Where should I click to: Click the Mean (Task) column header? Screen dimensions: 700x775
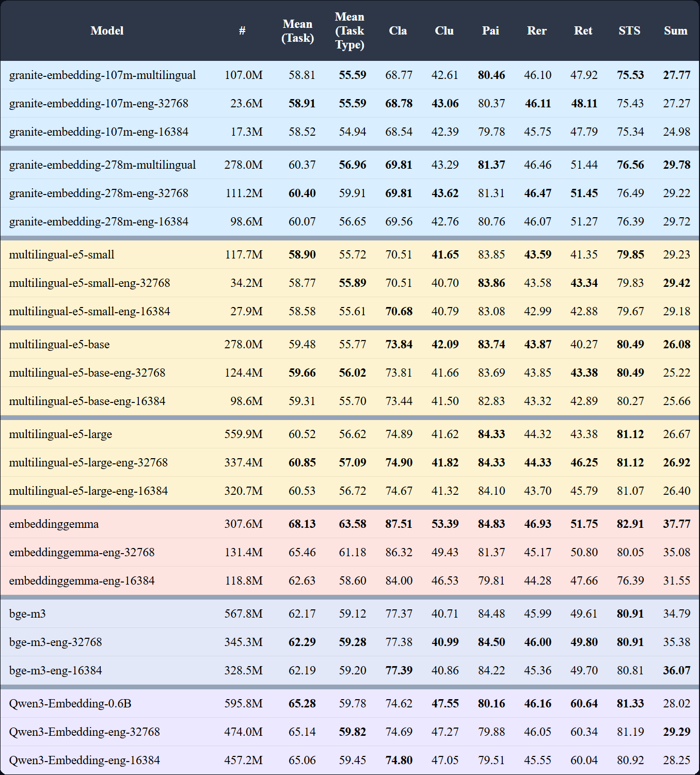298,31
